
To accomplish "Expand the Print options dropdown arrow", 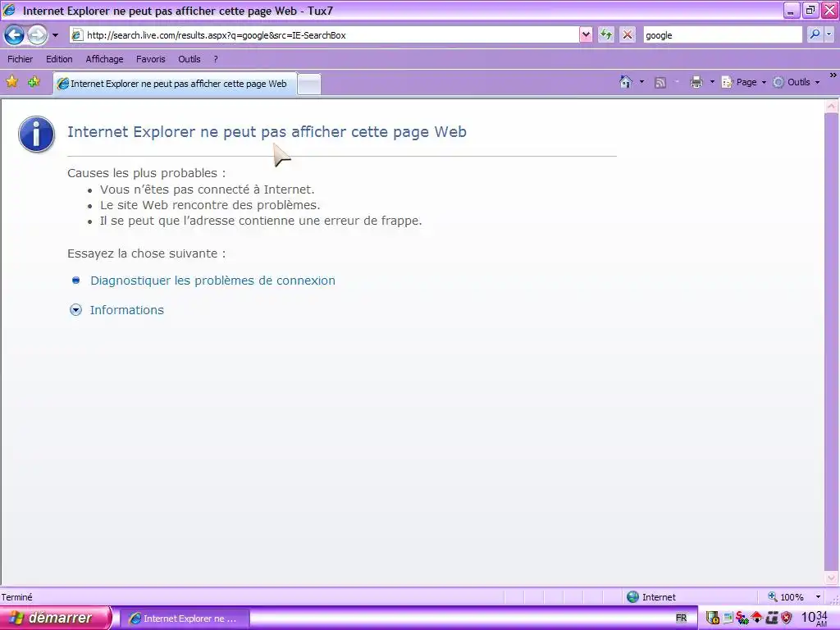I will click(712, 82).
